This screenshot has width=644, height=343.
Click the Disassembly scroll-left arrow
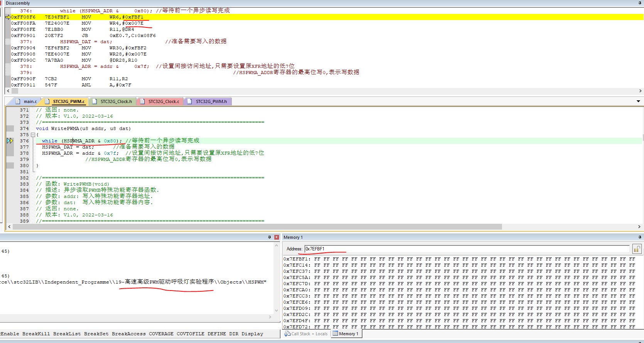click(x=8, y=91)
